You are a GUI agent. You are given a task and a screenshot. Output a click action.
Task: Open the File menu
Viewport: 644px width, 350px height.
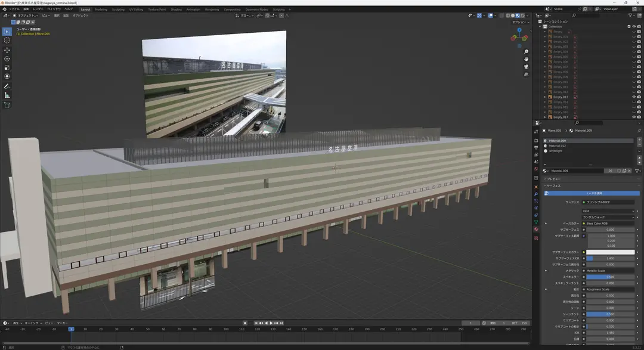14,9
